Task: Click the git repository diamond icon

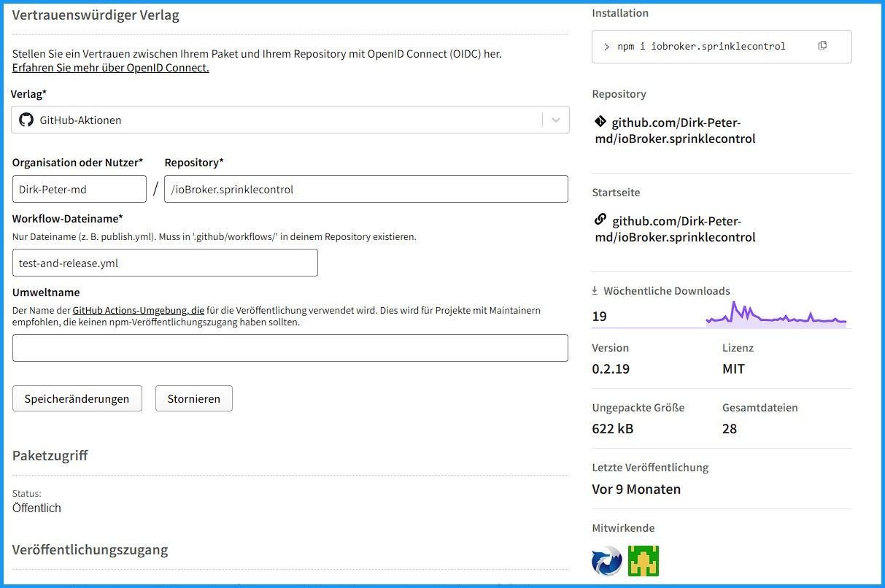Action: (x=600, y=122)
